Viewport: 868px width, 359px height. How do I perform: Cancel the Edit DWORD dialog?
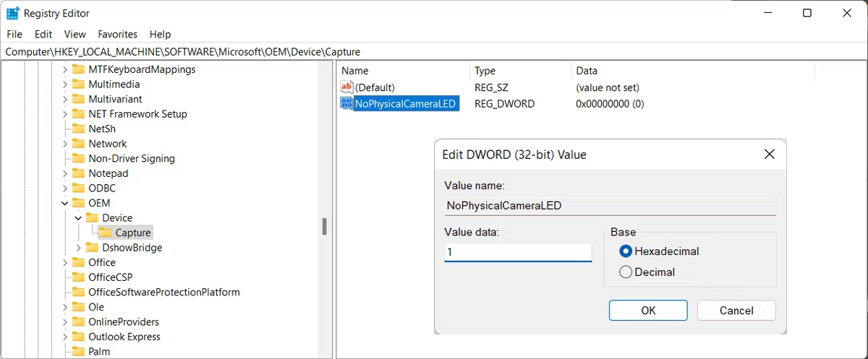click(x=736, y=311)
